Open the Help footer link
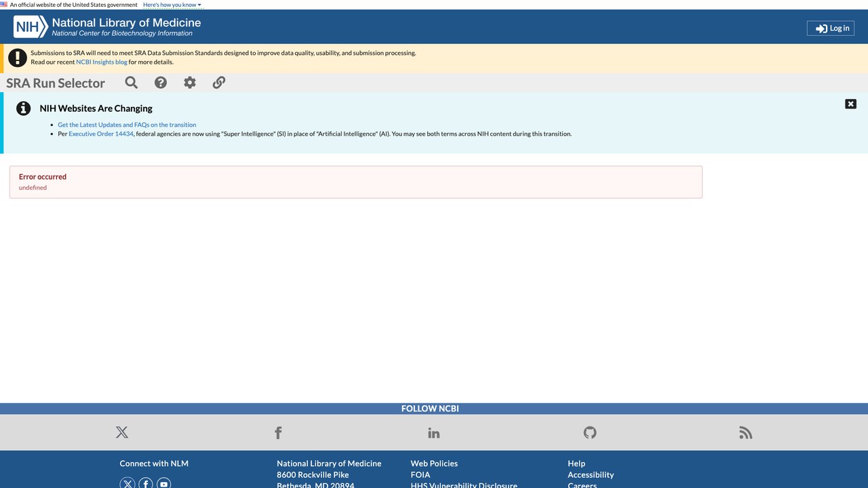Screen dimensions: 868x488 576,464
